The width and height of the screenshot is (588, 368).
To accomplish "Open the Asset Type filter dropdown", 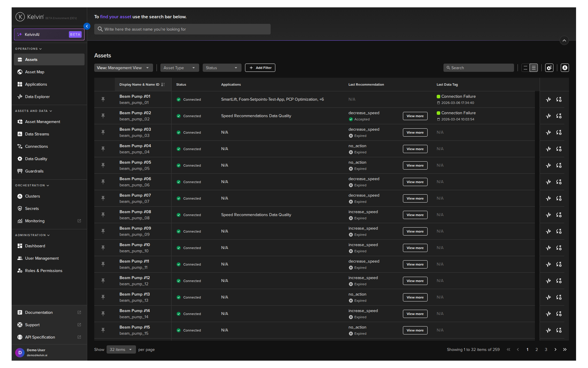I will click(x=179, y=68).
